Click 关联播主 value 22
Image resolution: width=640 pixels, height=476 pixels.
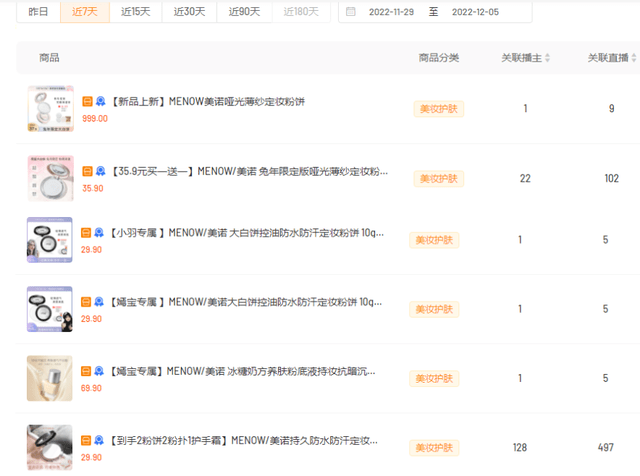click(525, 178)
